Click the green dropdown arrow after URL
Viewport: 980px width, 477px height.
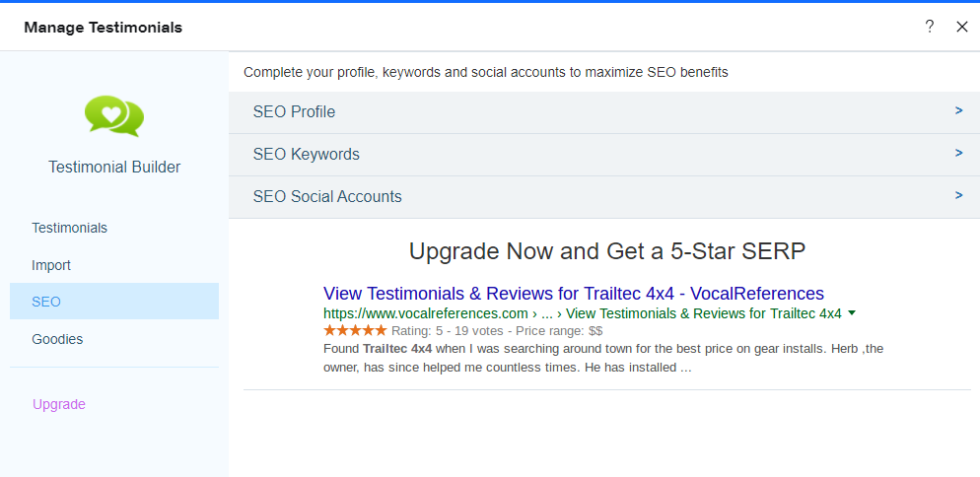pyautogui.click(x=851, y=313)
